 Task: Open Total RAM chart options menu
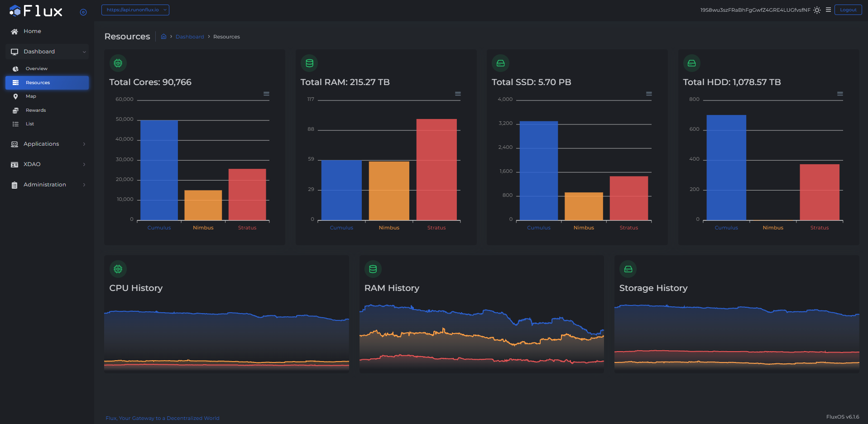458,94
